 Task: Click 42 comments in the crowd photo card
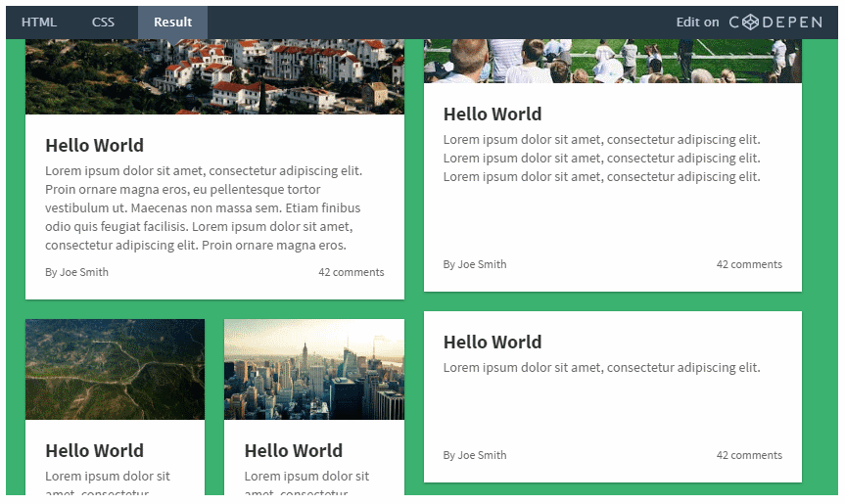tap(749, 264)
